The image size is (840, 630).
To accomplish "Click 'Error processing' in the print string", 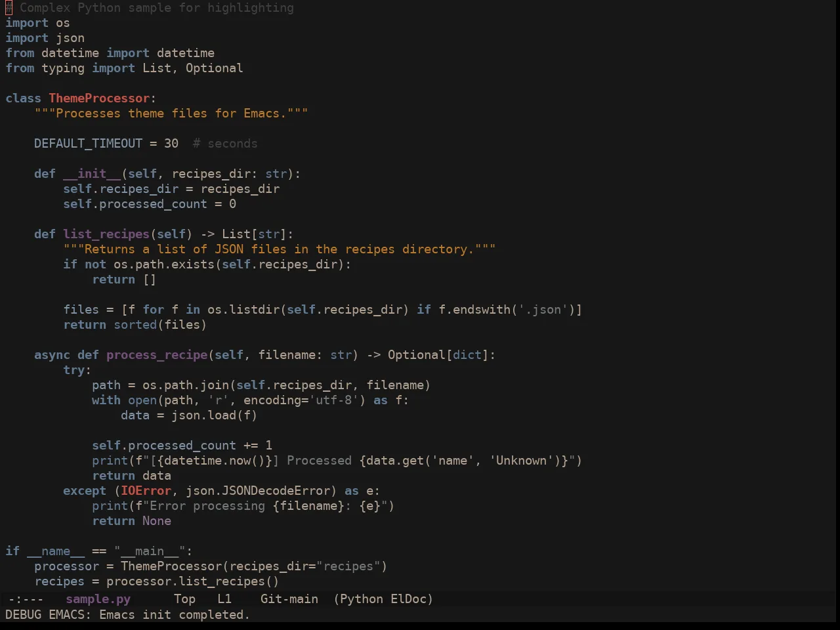I will (207, 506).
